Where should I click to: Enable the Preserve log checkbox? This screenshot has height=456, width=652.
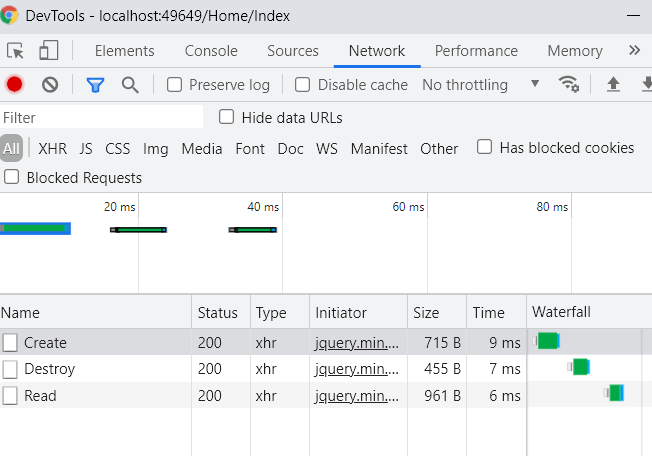tap(175, 85)
